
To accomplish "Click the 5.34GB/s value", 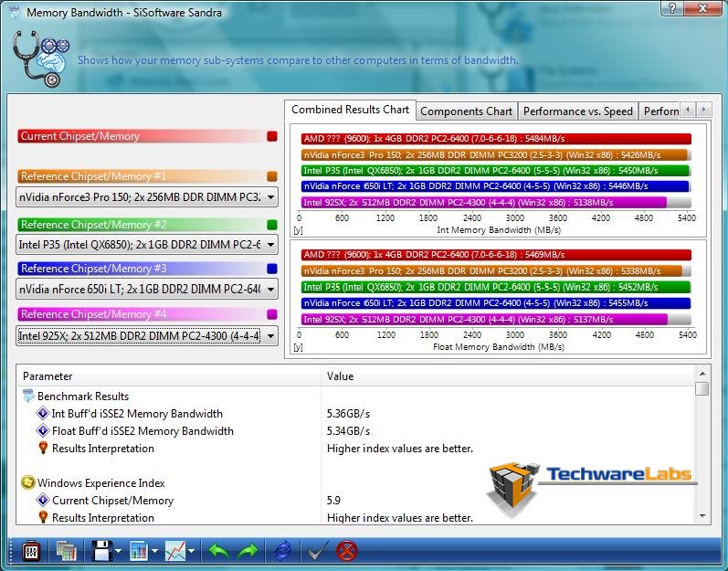I will 348,431.
